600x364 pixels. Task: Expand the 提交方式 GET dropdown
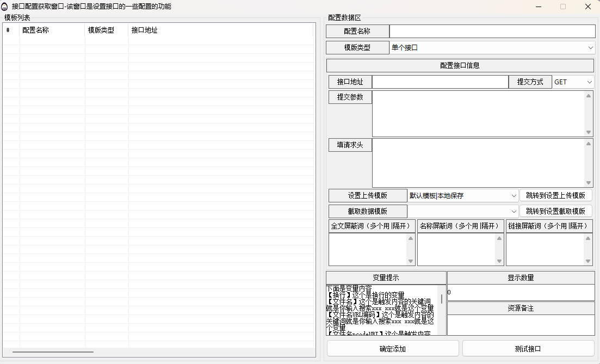[x=573, y=82]
